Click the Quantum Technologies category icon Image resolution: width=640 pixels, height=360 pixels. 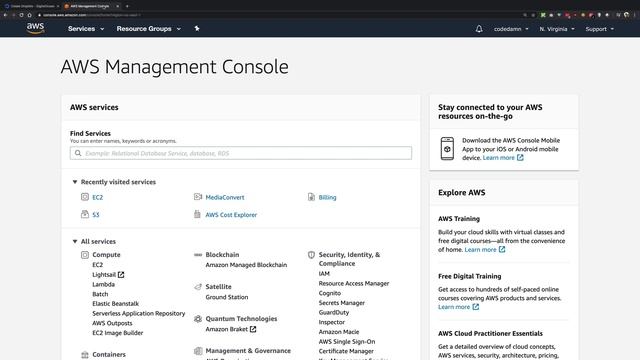[198, 319]
